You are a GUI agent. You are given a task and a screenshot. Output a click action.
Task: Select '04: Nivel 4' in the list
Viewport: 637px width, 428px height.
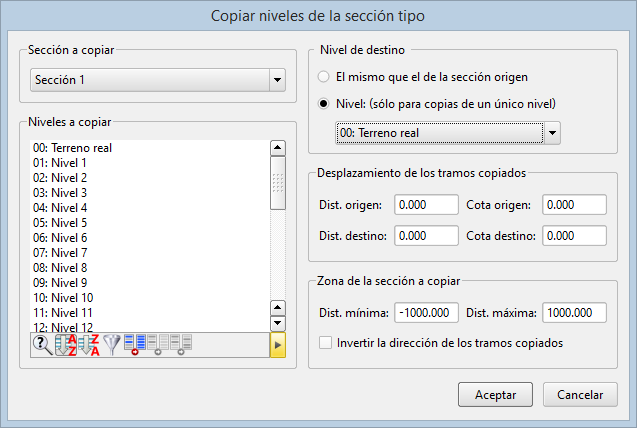click(x=150, y=208)
